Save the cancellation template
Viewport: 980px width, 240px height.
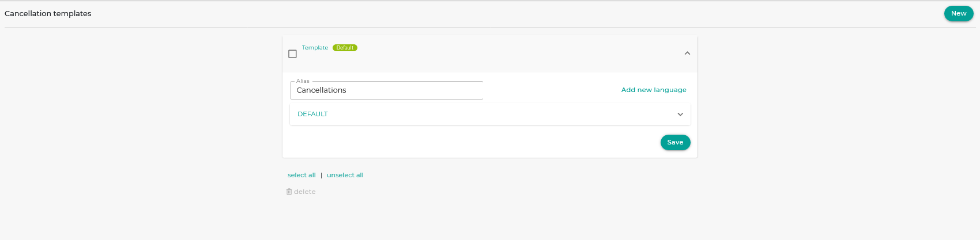click(675, 142)
